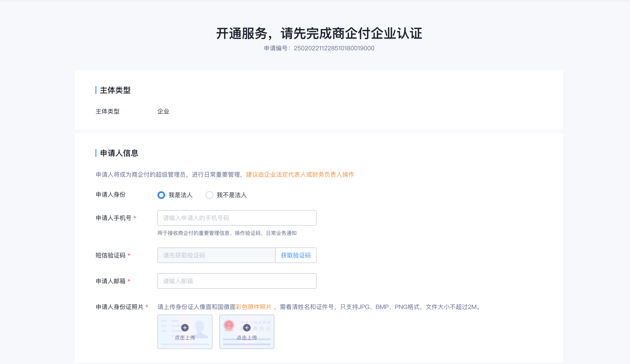Click the 获取验证码 button

pyautogui.click(x=296, y=255)
